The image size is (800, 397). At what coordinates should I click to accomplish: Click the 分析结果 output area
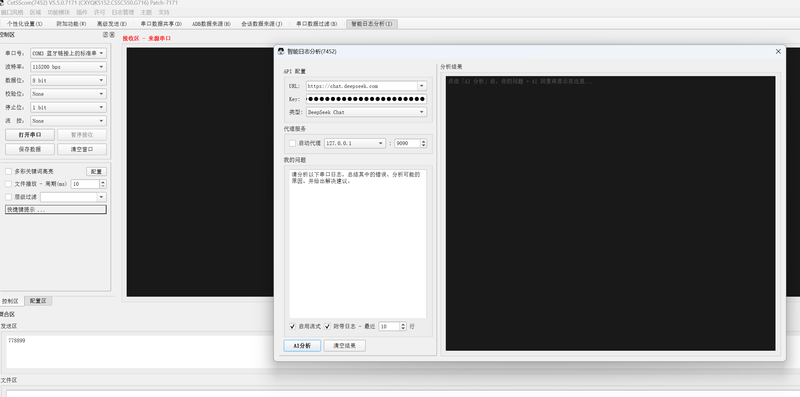[x=610, y=213]
